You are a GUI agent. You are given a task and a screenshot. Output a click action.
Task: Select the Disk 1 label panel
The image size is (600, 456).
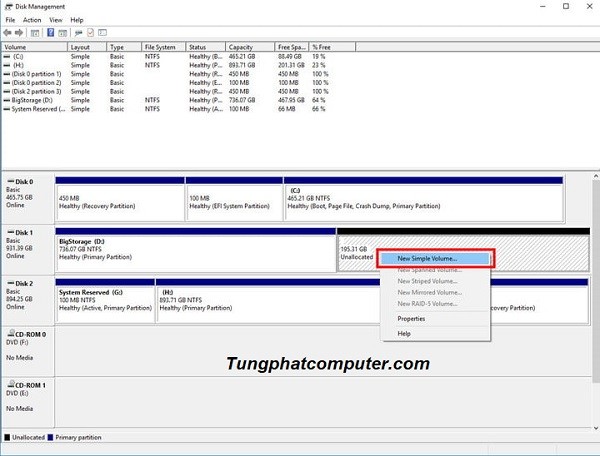[28, 250]
